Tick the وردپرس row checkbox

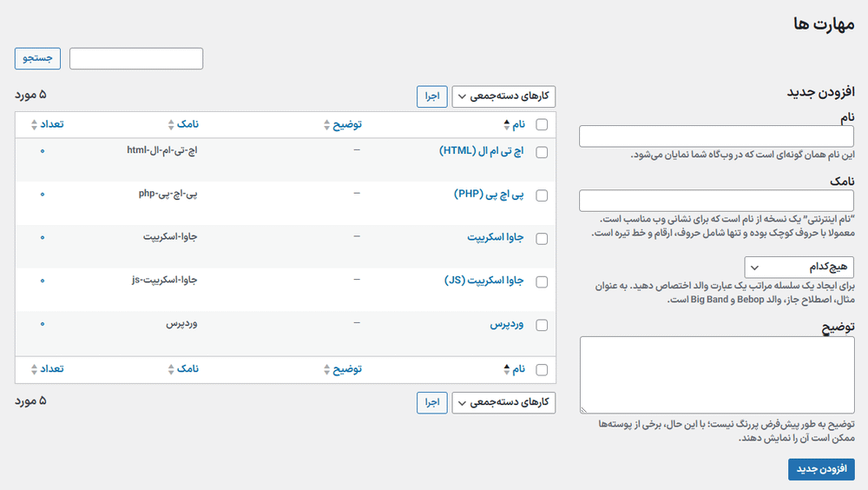pyautogui.click(x=542, y=326)
